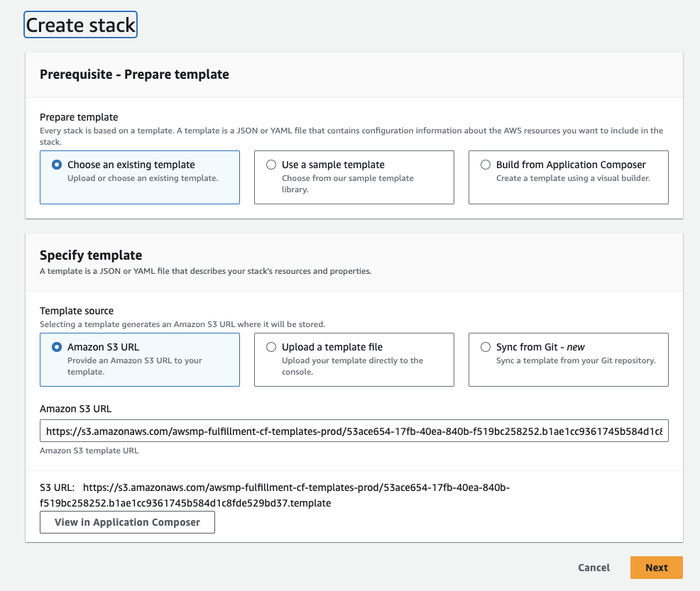Click the "Upload a template file" option card
Image resolution: width=700 pixels, height=591 pixels.
click(354, 360)
